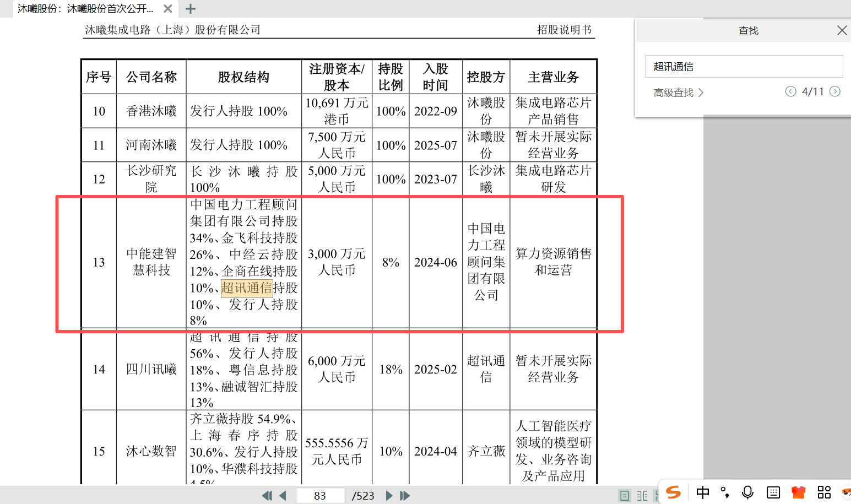Image resolution: width=851 pixels, height=504 pixels.
Task: Click page number field showing 83
Action: pyautogui.click(x=321, y=496)
